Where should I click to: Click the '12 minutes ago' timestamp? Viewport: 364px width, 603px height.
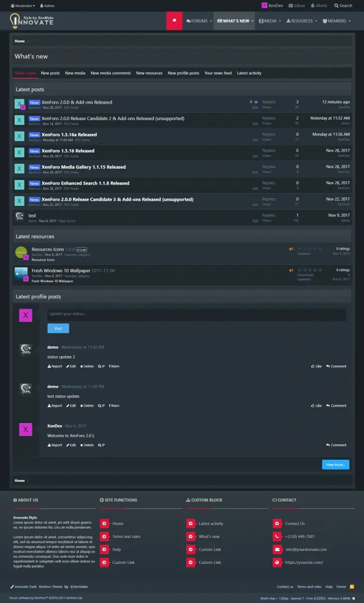click(336, 102)
